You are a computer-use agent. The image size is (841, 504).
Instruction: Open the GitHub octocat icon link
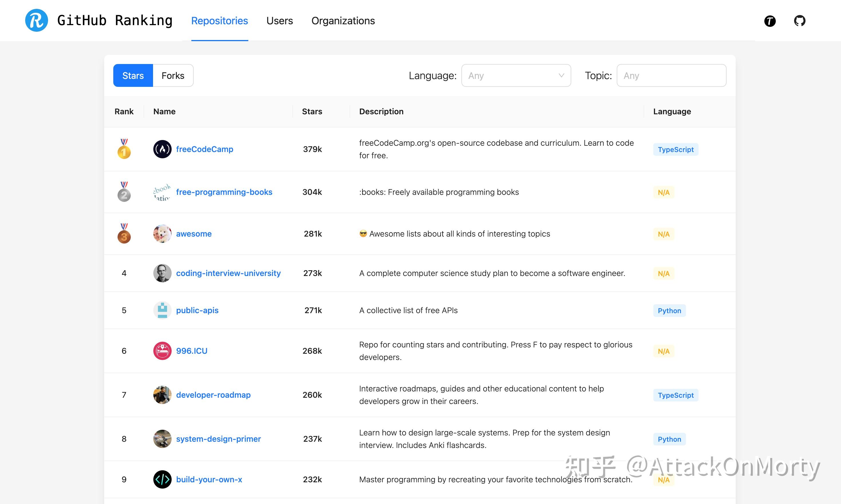pyautogui.click(x=800, y=20)
